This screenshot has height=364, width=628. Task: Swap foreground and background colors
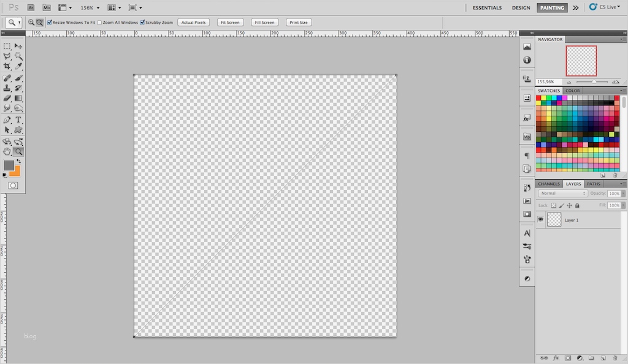point(18,161)
